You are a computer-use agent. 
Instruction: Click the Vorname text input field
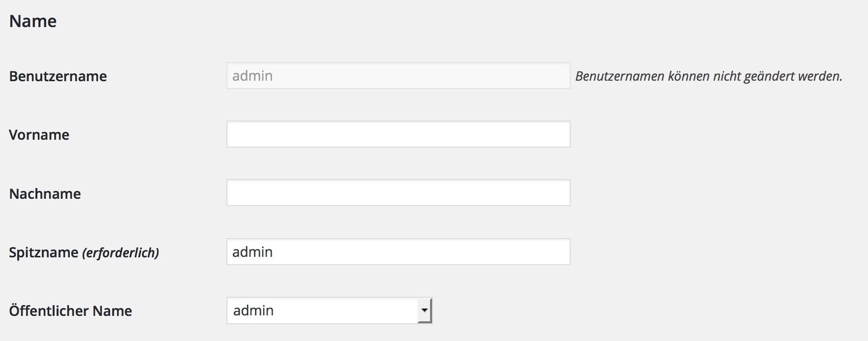[x=398, y=134]
